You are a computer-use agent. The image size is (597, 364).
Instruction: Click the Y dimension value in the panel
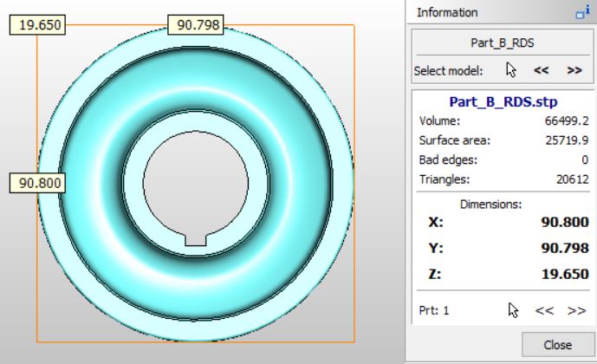click(x=565, y=249)
